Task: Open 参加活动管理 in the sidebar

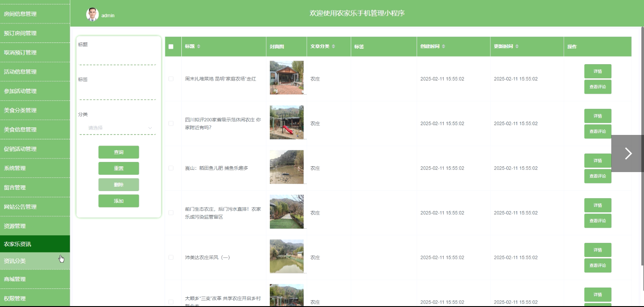Action: coord(35,91)
